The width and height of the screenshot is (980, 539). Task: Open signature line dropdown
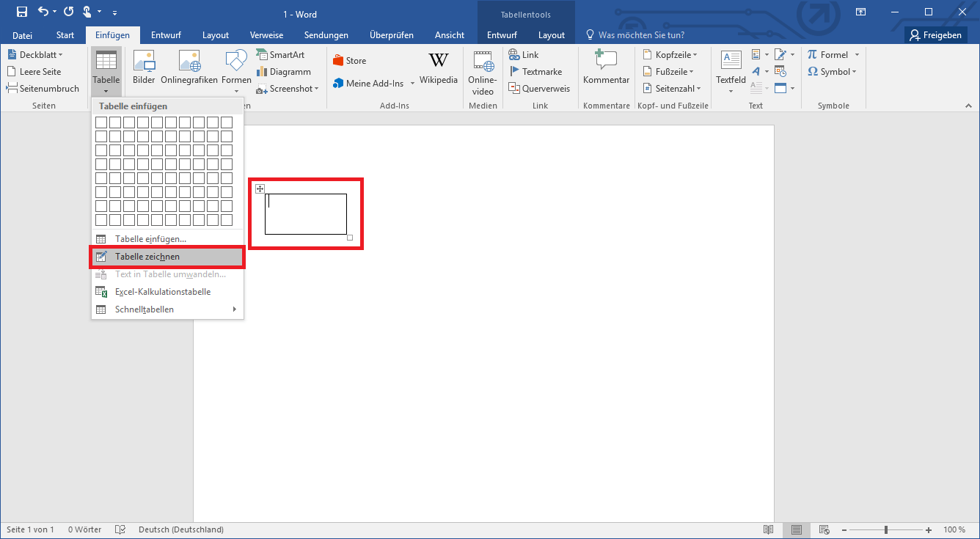pyautogui.click(x=784, y=55)
